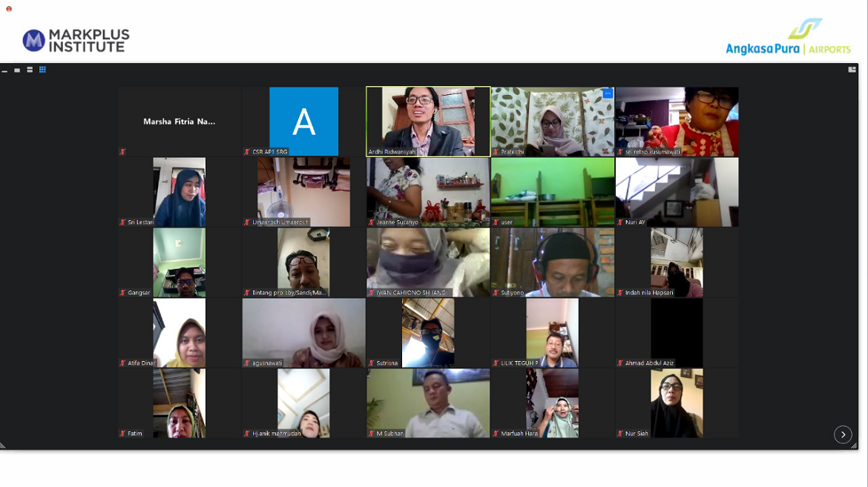Click sri retno kusumawati's video tile
Image resolution: width=868 pixels, height=487 pixels.
click(677, 121)
